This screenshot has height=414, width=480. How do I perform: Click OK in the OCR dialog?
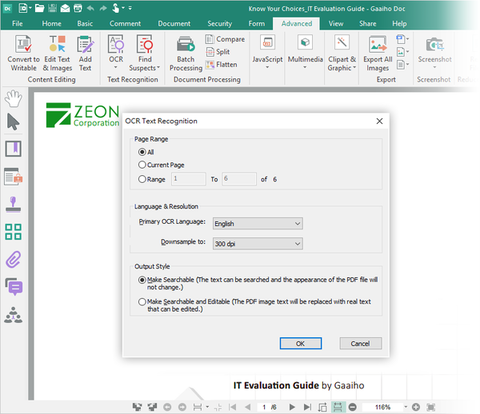pyautogui.click(x=301, y=343)
